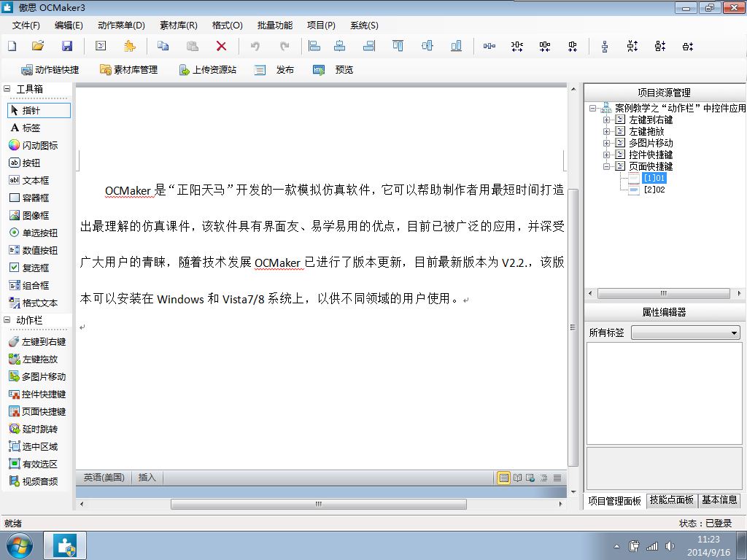747x560 pixels.
Task: Open the 批量功能 menu
Action: [275, 26]
